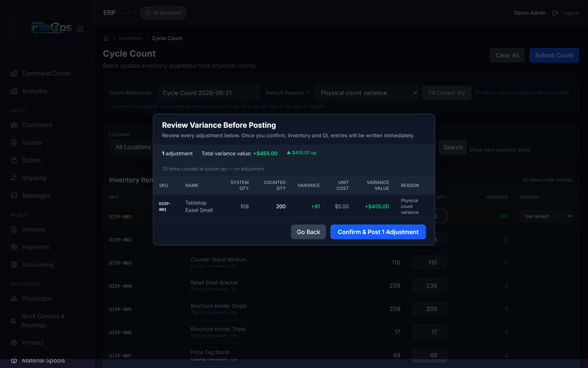The width and height of the screenshot is (588, 368).
Task: Click counted qty field for DISP-006
Action: (429, 332)
